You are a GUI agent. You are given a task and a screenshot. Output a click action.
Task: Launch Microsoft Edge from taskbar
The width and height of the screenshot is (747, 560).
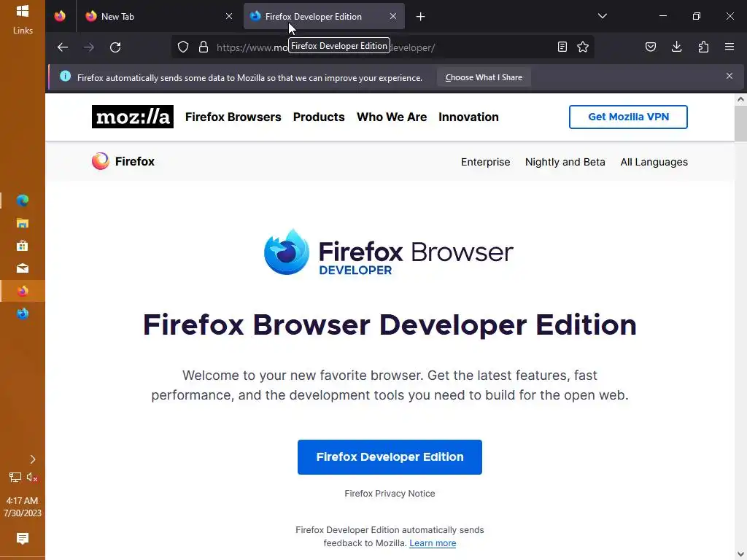pyautogui.click(x=23, y=201)
